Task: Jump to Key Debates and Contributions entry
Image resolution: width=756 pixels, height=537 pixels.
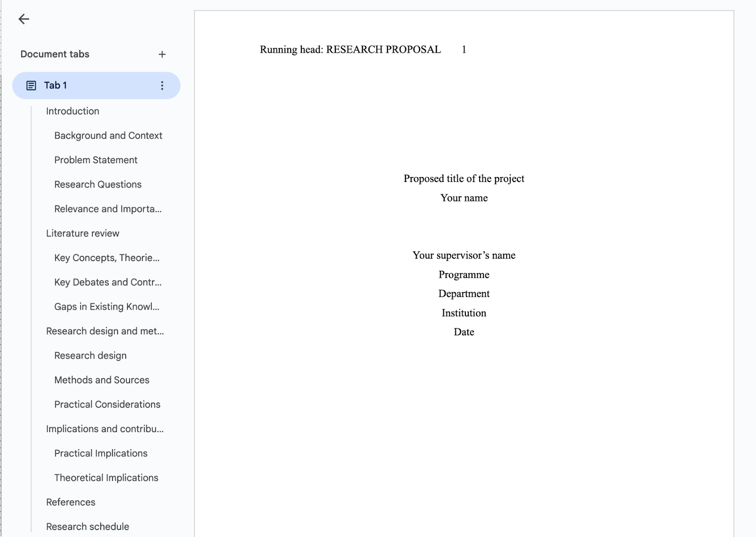Action: coord(108,282)
